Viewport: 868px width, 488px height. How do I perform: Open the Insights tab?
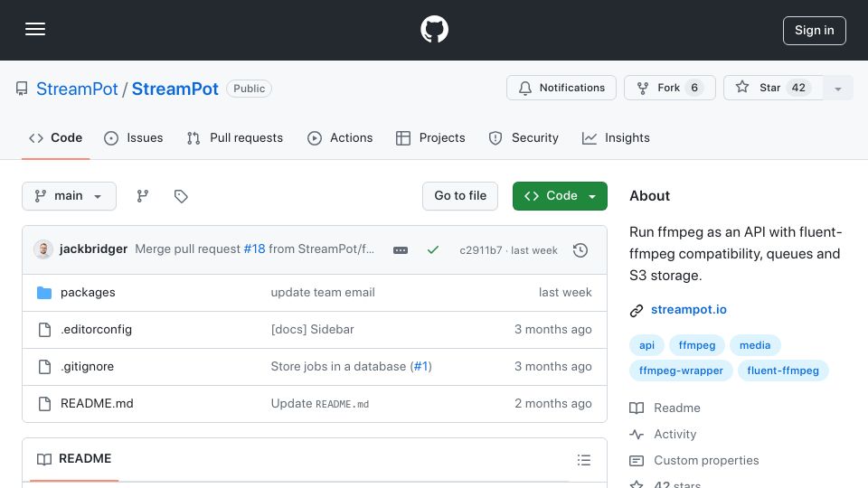click(616, 137)
